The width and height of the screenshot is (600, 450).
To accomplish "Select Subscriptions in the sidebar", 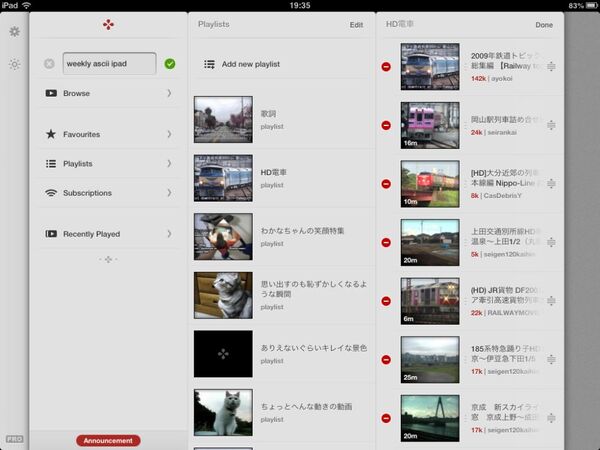I will [x=87, y=193].
